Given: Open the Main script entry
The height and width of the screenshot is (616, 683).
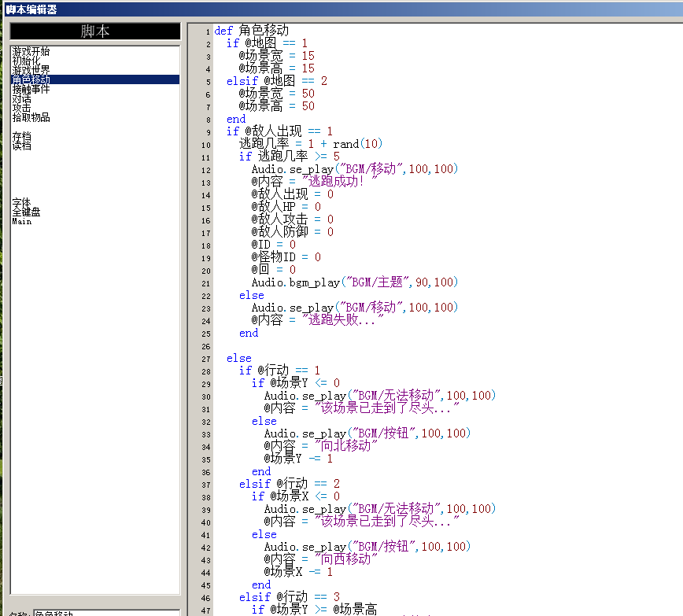Looking at the screenshot, I should (x=22, y=221).
